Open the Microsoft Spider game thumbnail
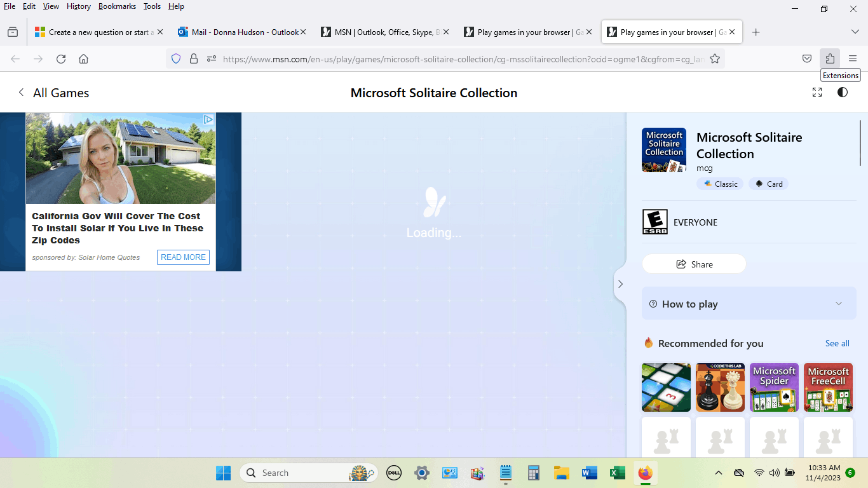Viewport: 868px width, 488px height. [x=774, y=387]
